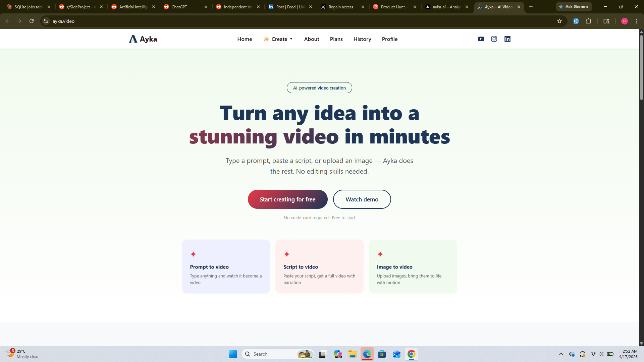Click the page's vertical scrollbar
This screenshot has height=362, width=644.
(641, 67)
